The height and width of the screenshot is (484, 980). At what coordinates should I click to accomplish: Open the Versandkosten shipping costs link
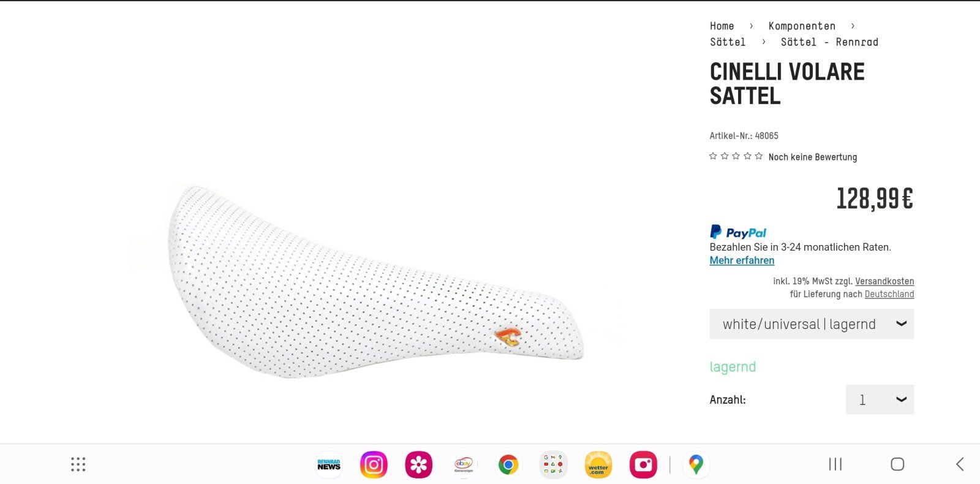coord(884,281)
